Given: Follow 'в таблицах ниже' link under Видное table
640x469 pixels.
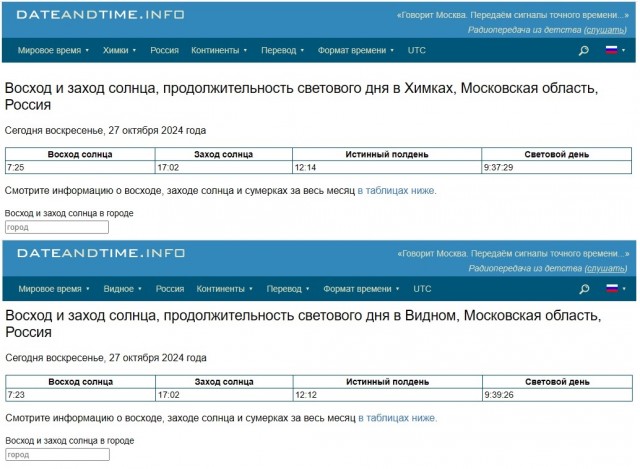Looking at the screenshot, I should point(397,418).
